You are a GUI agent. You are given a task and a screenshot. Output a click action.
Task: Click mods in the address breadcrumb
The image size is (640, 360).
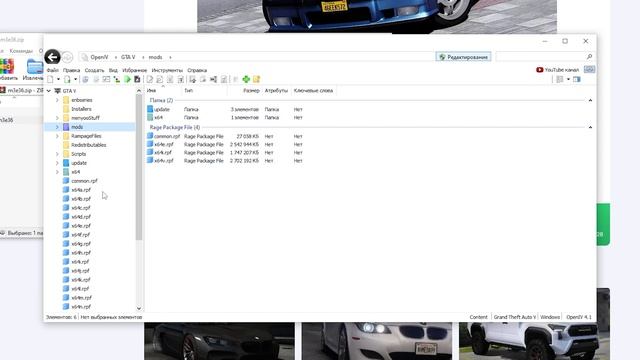click(155, 57)
